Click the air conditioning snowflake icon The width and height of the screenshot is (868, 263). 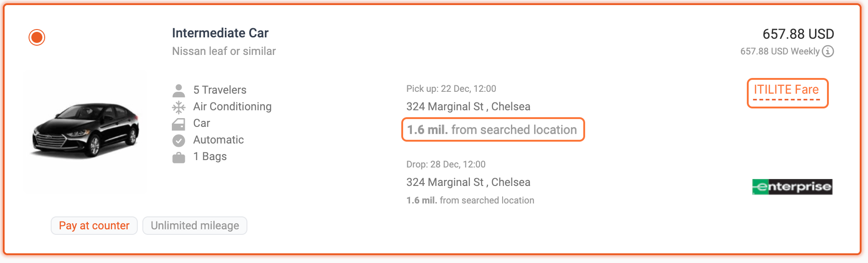tap(179, 107)
